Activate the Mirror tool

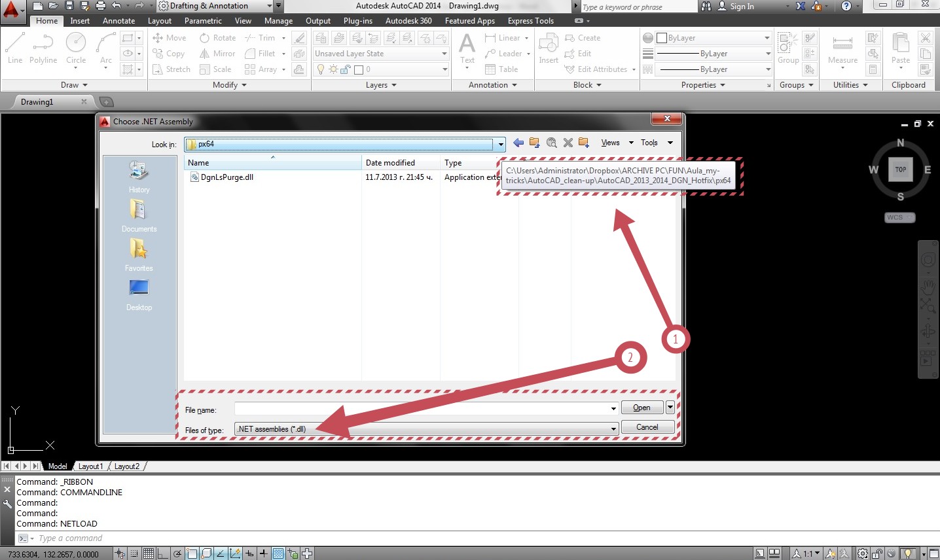[217, 54]
